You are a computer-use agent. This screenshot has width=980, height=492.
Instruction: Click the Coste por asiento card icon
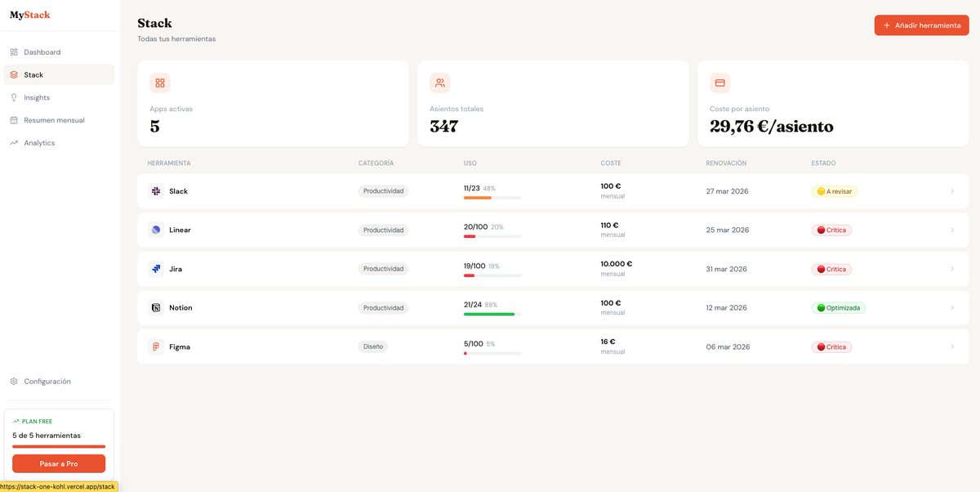[x=720, y=83]
